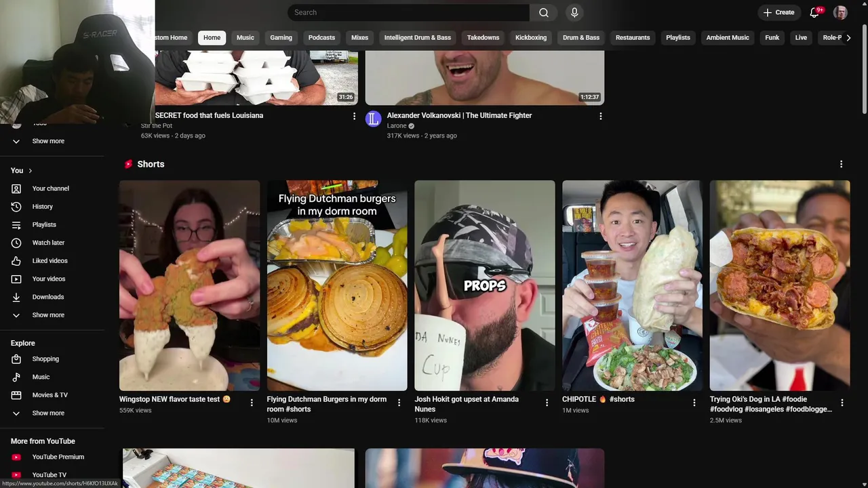Screen dimensions: 868x488
Task: Select the Funk chip
Action: click(772, 37)
